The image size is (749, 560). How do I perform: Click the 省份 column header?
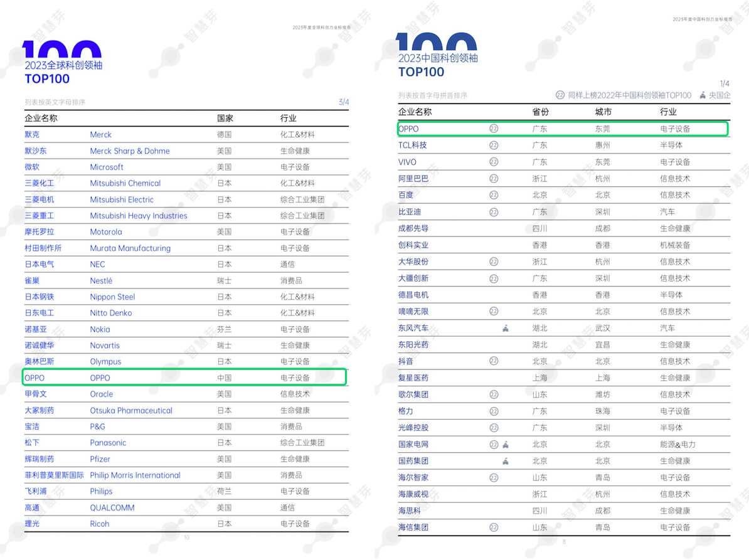tap(540, 112)
